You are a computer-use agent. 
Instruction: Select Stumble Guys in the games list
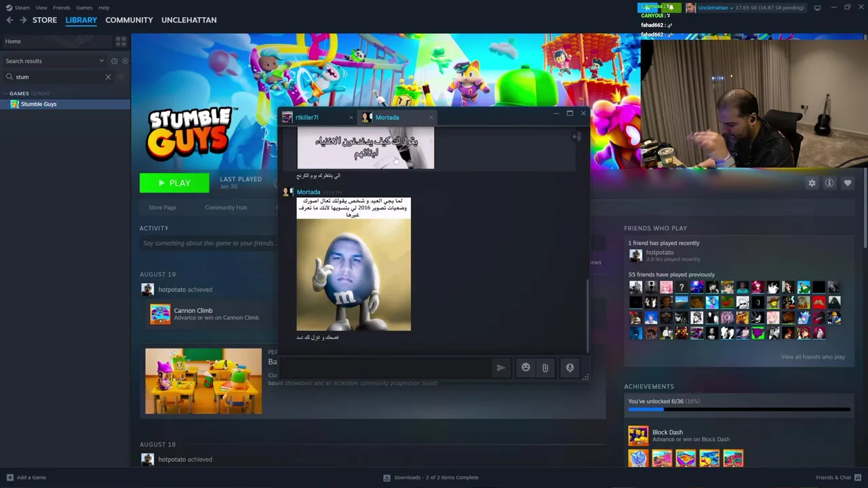[x=65, y=104]
